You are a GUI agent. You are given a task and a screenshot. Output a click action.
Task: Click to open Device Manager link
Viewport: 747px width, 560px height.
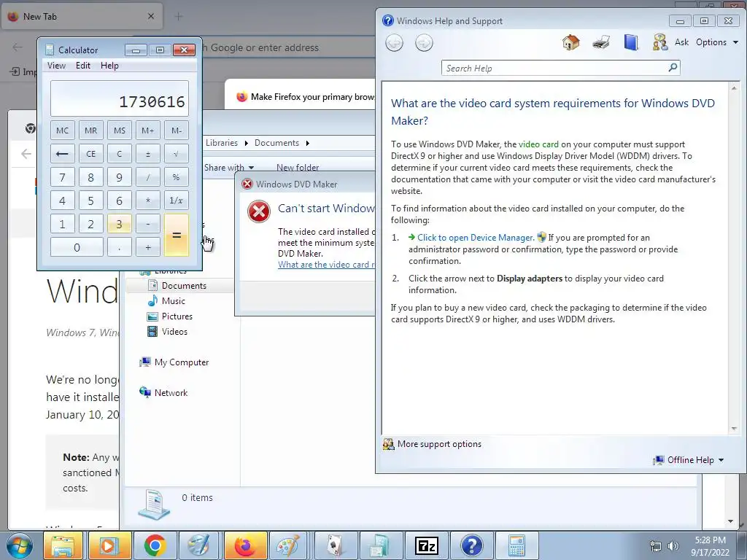coord(475,238)
